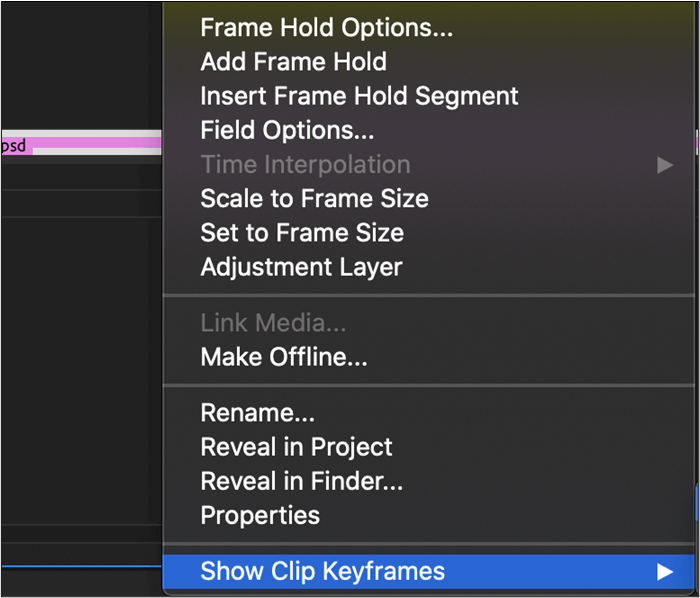Open Frame Hold Options dialog
700x598 pixels.
pos(326,28)
